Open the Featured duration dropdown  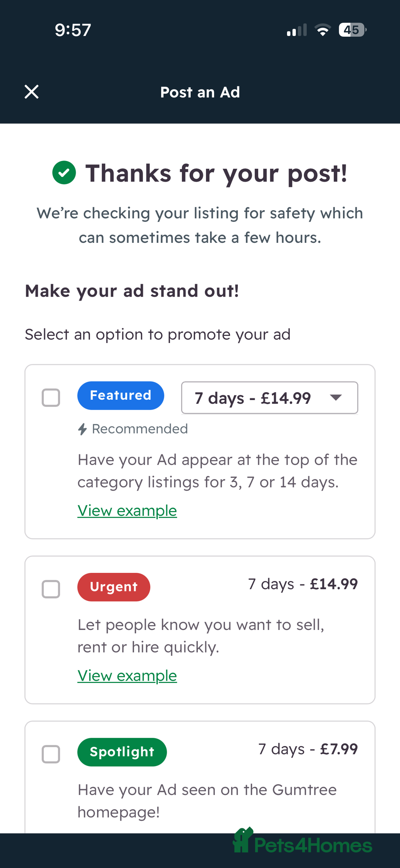tap(269, 398)
